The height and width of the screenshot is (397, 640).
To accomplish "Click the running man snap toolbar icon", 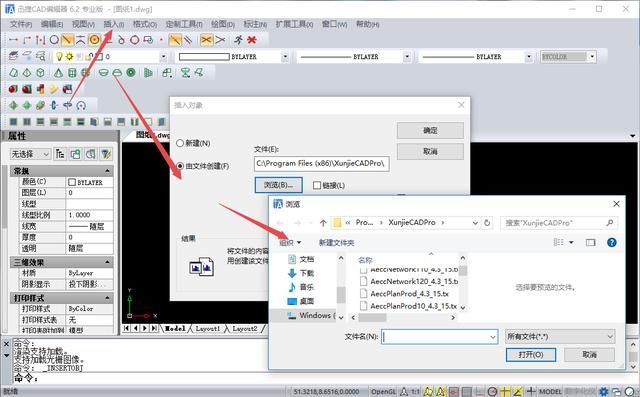I will (238, 40).
